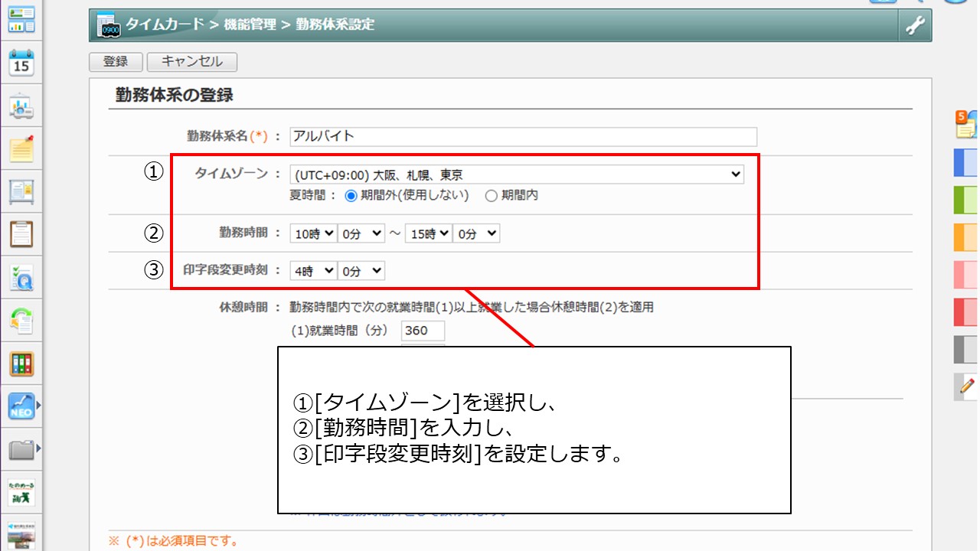The image size is (980, 551).
Task: Open the NEO chart icon in sidebar
Action: pyautogui.click(x=21, y=406)
